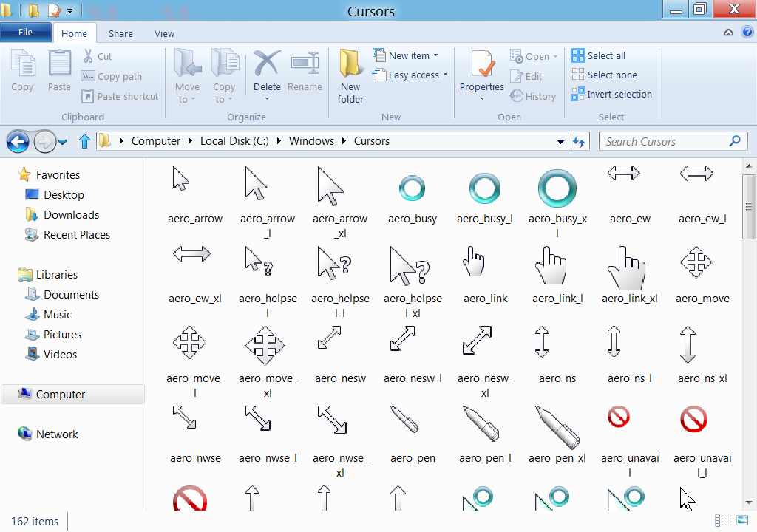Open the file History icon
The image size is (757, 532).
pyautogui.click(x=517, y=96)
